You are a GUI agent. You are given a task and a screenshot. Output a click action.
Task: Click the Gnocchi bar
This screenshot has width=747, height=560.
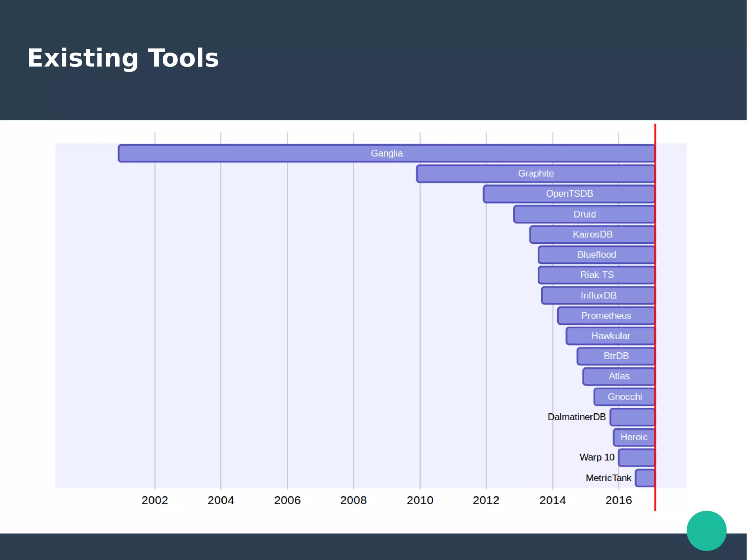point(624,397)
